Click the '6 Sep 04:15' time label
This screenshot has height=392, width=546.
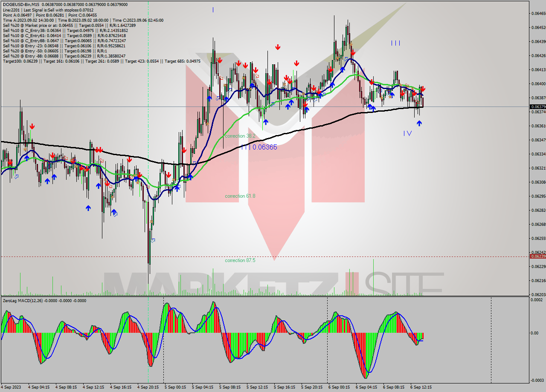pyautogui.click(x=366, y=387)
